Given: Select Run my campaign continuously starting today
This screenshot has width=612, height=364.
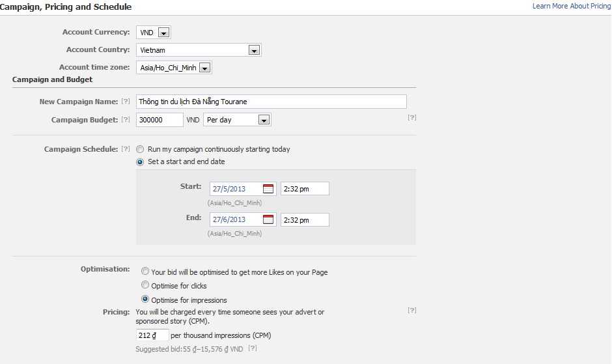Looking at the screenshot, I should (141, 149).
